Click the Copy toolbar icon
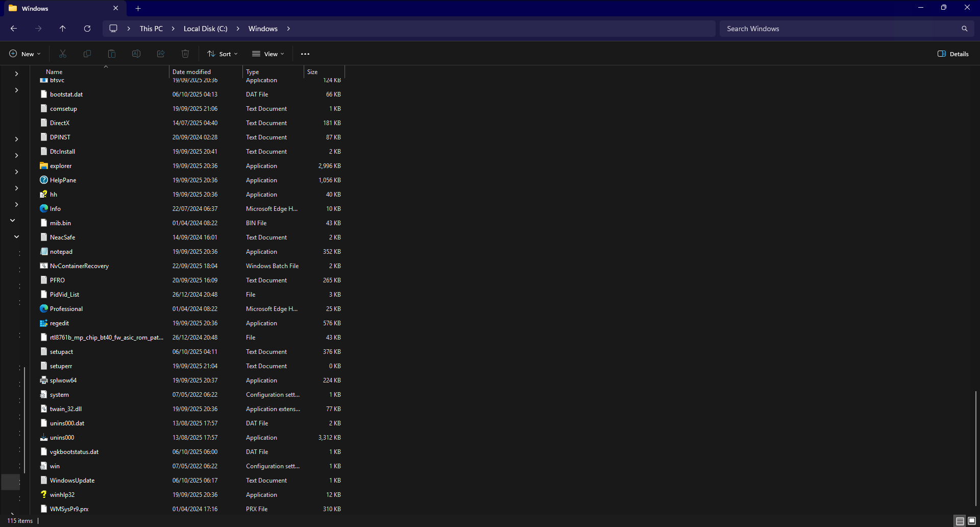Image resolution: width=980 pixels, height=527 pixels. click(87, 54)
